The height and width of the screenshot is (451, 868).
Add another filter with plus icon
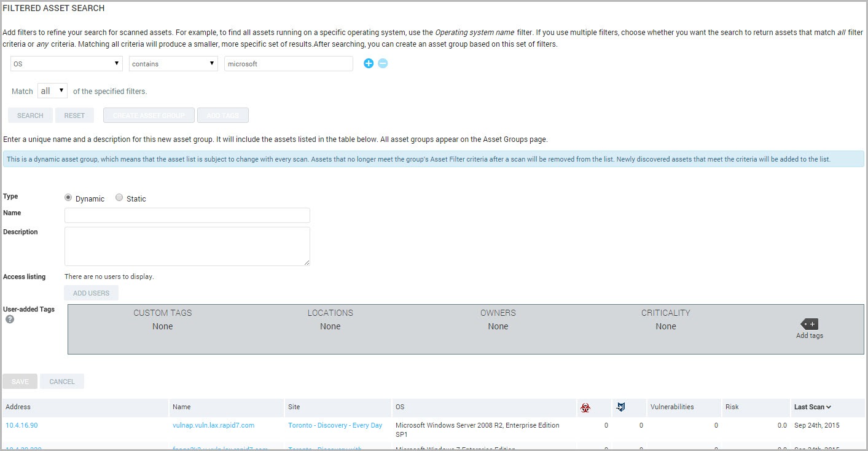[x=369, y=63]
